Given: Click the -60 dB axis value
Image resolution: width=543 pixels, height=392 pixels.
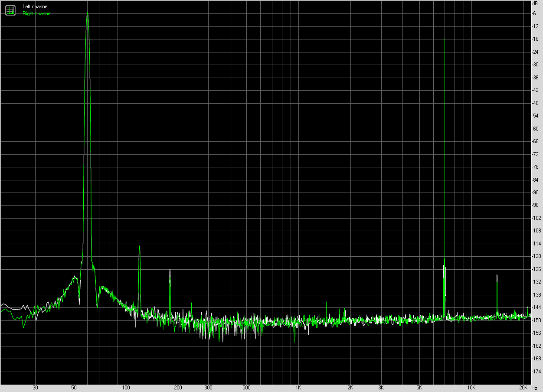Looking at the screenshot, I should 536,129.
